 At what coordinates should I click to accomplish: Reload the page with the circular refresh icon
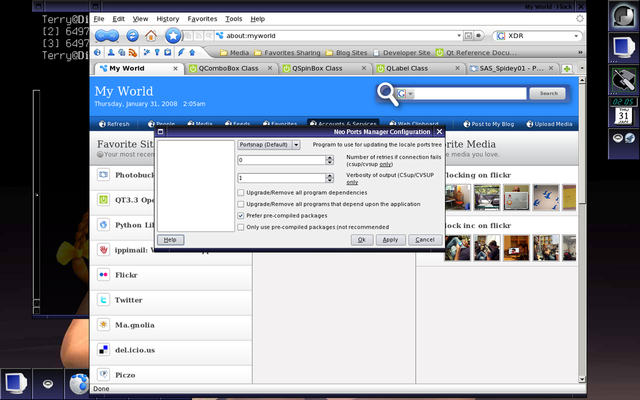point(132,36)
